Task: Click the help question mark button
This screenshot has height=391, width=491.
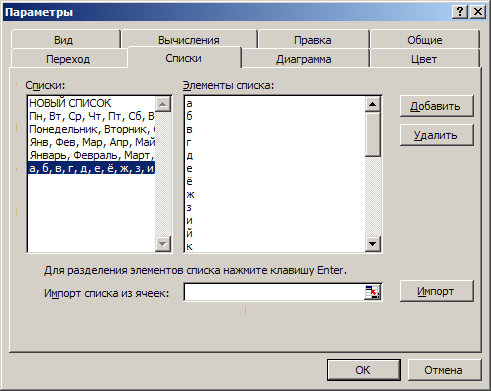Action: [x=460, y=12]
